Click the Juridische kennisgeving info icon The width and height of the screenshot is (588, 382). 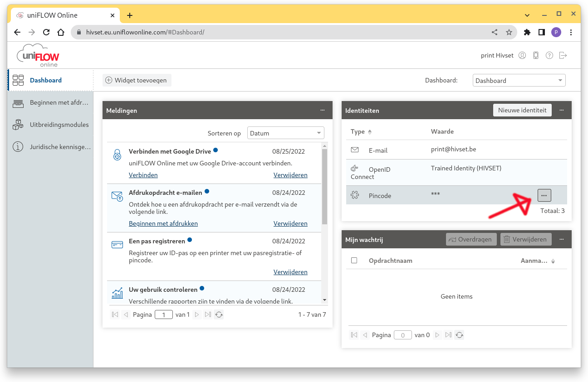18,147
